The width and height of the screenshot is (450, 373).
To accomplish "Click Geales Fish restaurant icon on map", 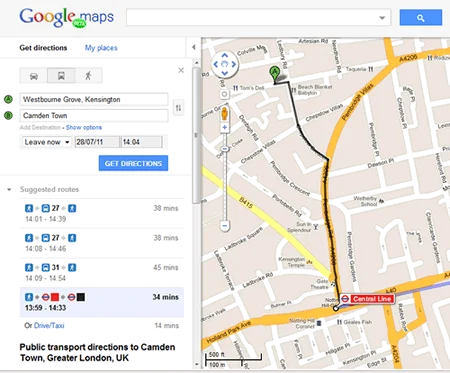I will (x=339, y=322).
